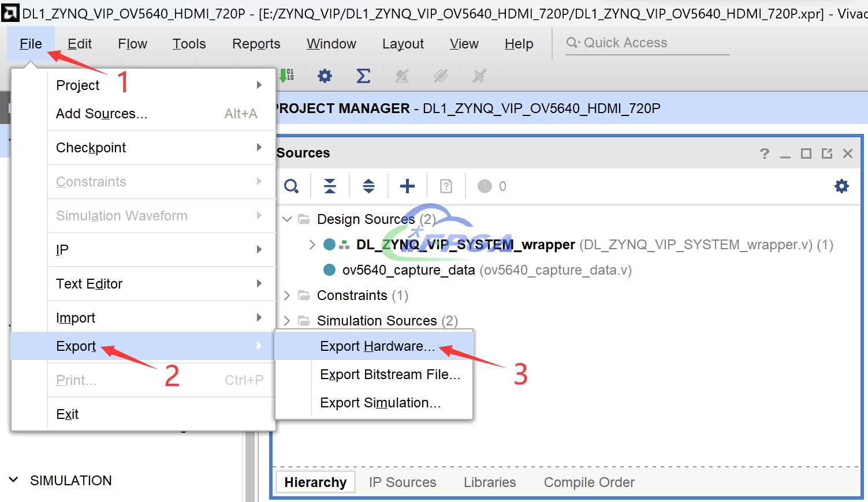The image size is (868, 502).
Task: Switch to the Hierarchy tab
Action: point(315,482)
